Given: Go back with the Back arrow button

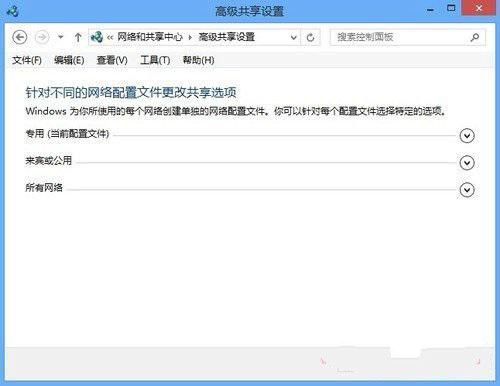Looking at the screenshot, I should pyautogui.click(x=20, y=37).
